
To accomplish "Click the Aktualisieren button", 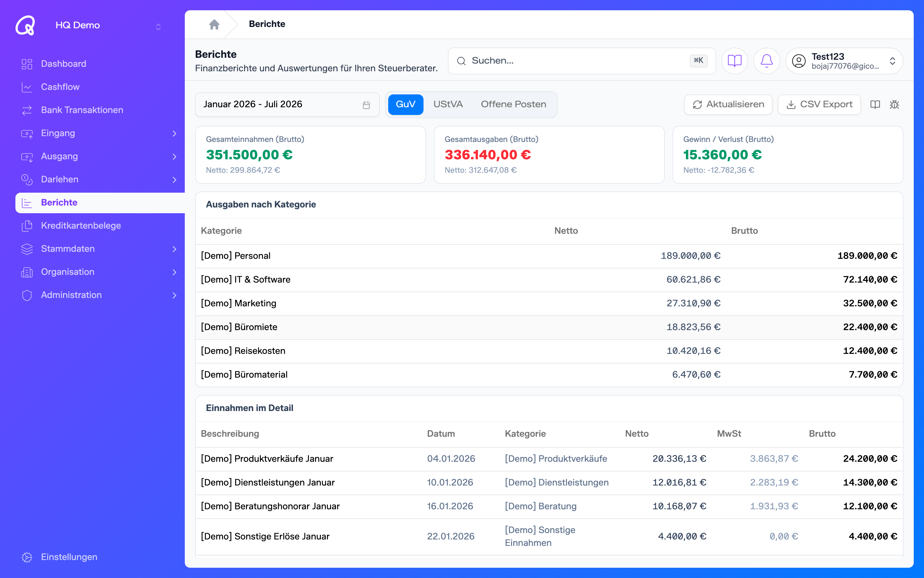I will (x=728, y=104).
